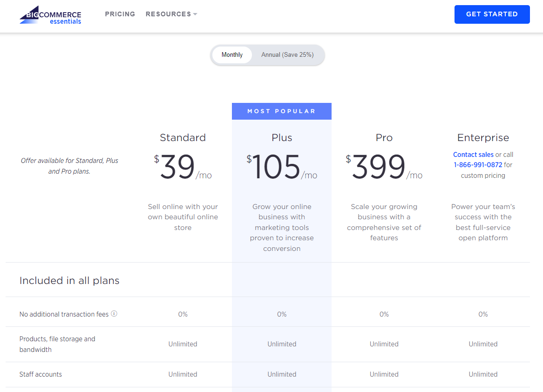Viewport: 543px width, 392px height.
Task: Click 'Sell online with your own' Standard description
Action: click(x=183, y=217)
